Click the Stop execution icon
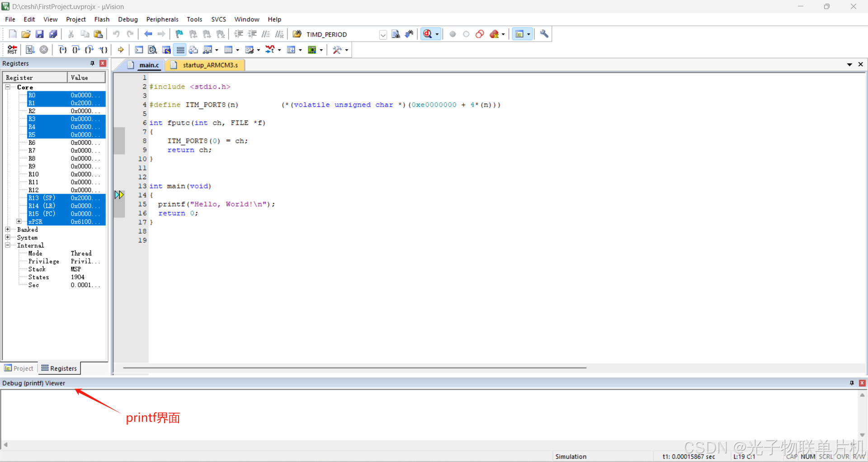Viewport: 868px width, 462px height. pyautogui.click(x=44, y=50)
